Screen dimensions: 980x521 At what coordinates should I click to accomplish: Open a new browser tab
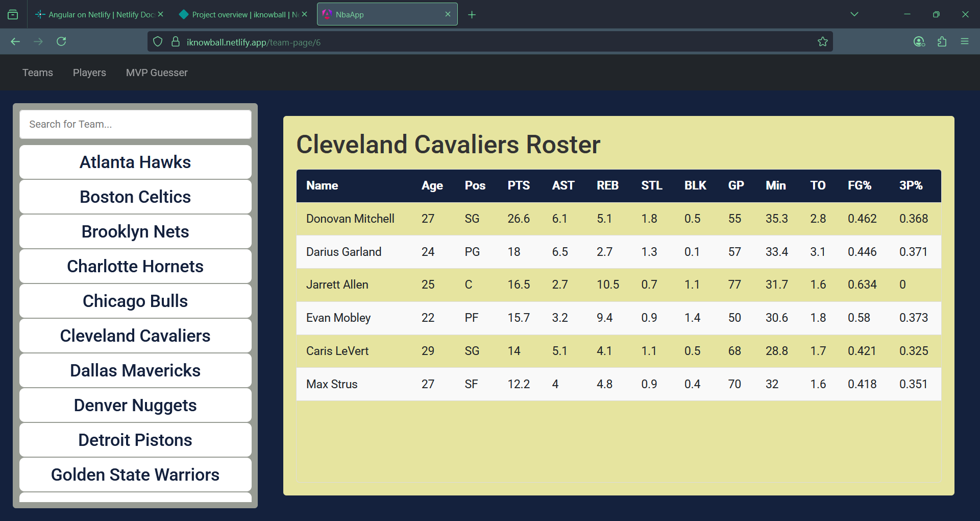472,14
